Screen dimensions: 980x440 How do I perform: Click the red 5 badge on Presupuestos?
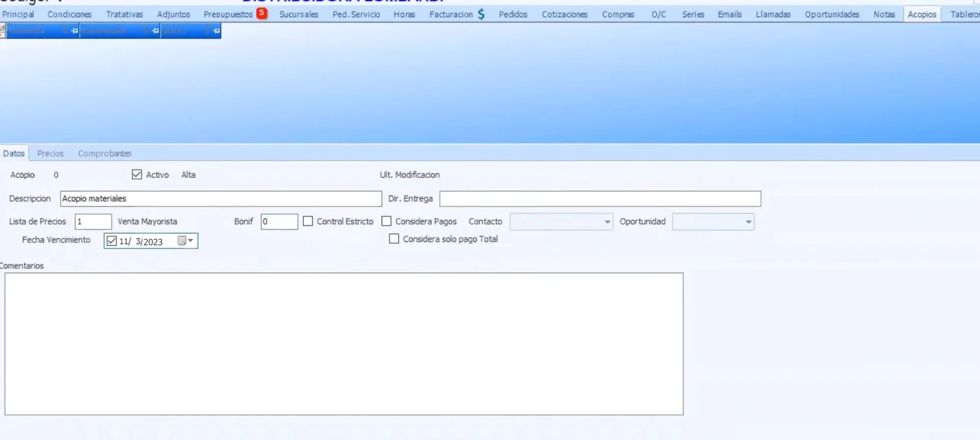[262, 13]
